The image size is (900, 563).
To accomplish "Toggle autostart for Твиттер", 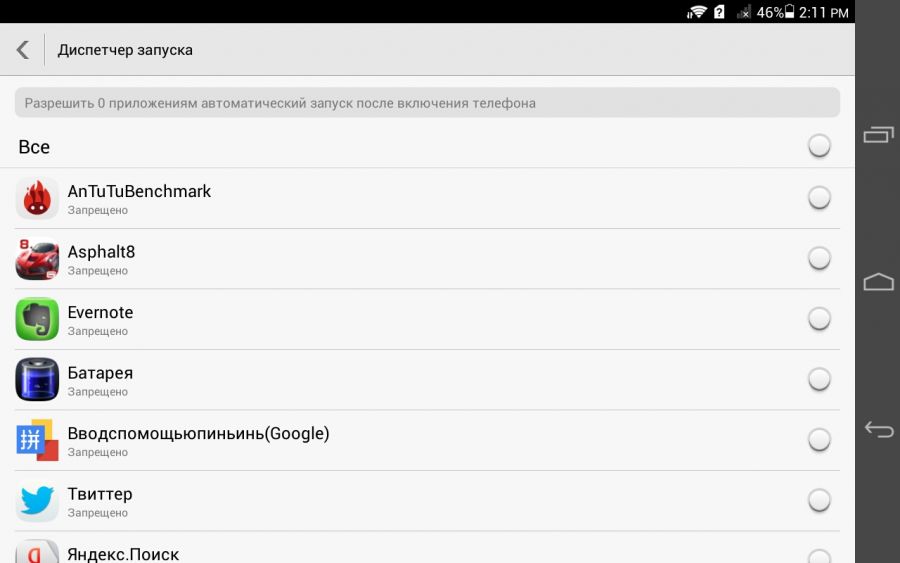I will [819, 501].
